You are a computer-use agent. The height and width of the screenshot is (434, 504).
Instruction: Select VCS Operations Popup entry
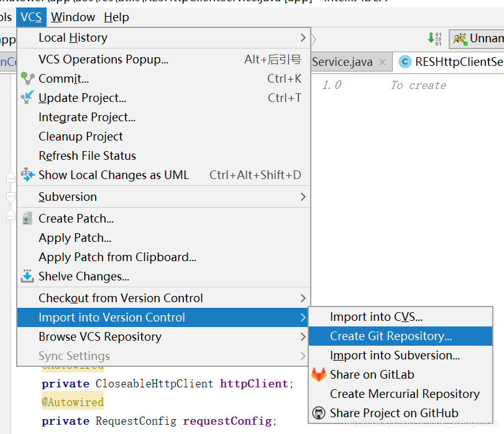(163, 60)
